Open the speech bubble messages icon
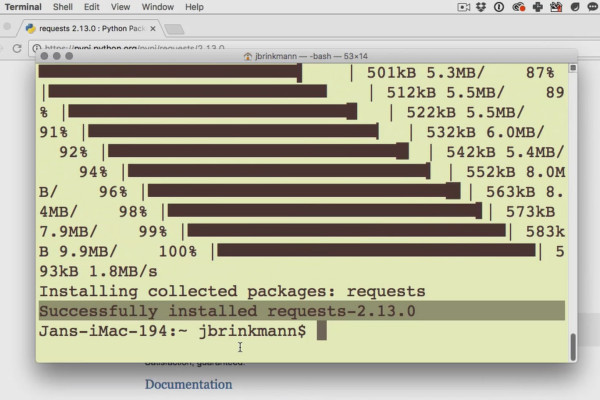This screenshot has height=400, width=600. (x=593, y=7)
